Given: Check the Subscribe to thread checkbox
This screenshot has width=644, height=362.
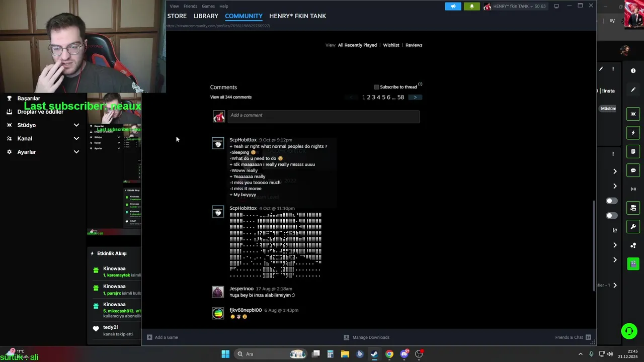Looking at the screenshot, I should point(376,87).
